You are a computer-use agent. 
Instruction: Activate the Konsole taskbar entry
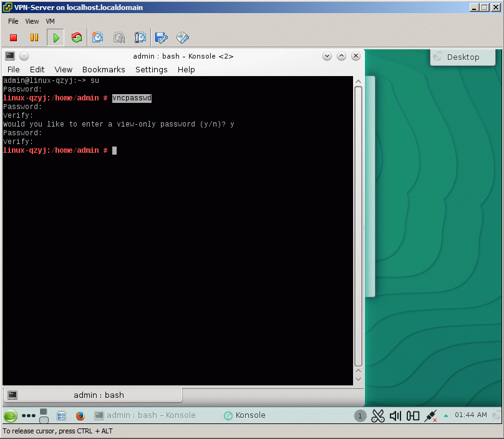tap(245, 415)
